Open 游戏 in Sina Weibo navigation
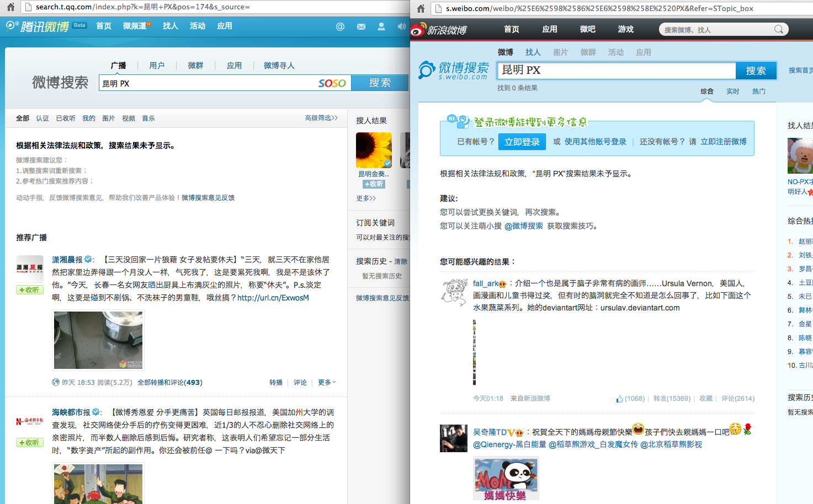This screenshot has height=504, width=813. (x=626, y=29)
